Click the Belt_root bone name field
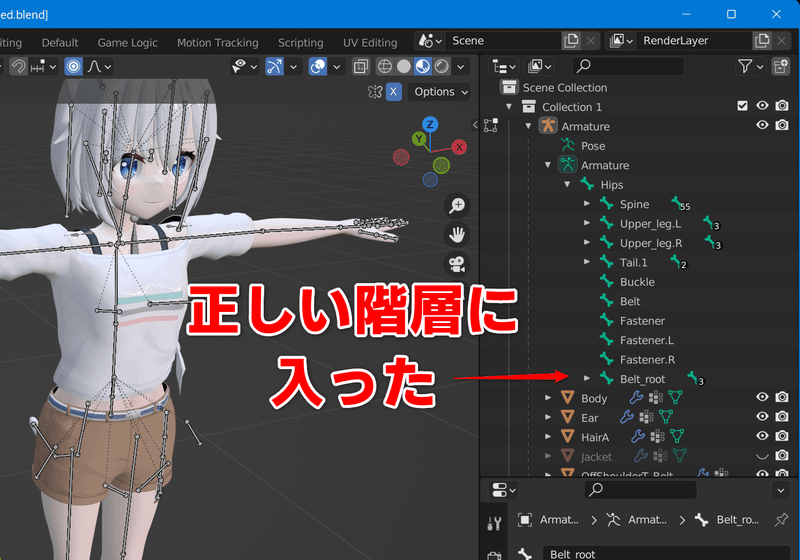The width and height of the screenshot is (800, 560). pyautogui.click(x=667, y=554)
